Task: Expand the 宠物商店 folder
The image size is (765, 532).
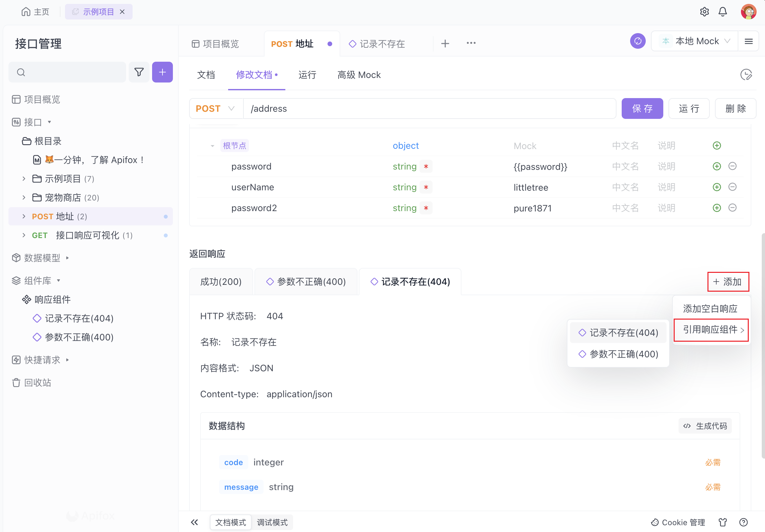Action: 24,198
